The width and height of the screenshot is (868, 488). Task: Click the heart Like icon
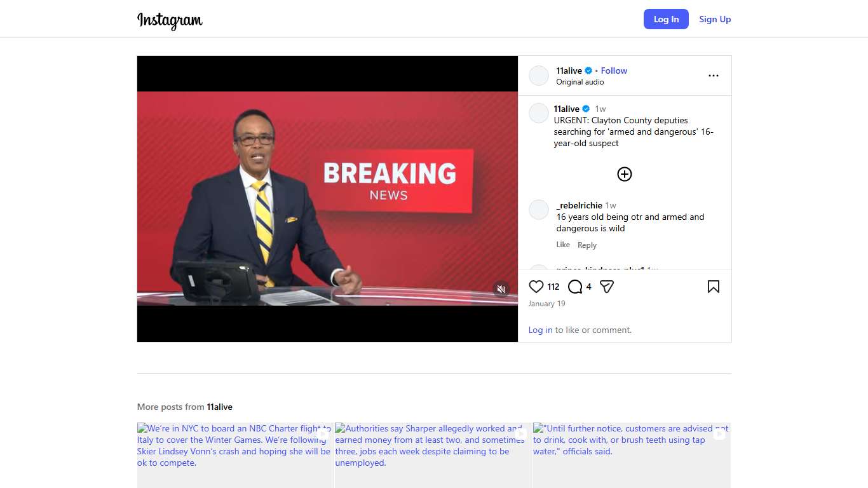pyautogui.click(x=536, y=287)
